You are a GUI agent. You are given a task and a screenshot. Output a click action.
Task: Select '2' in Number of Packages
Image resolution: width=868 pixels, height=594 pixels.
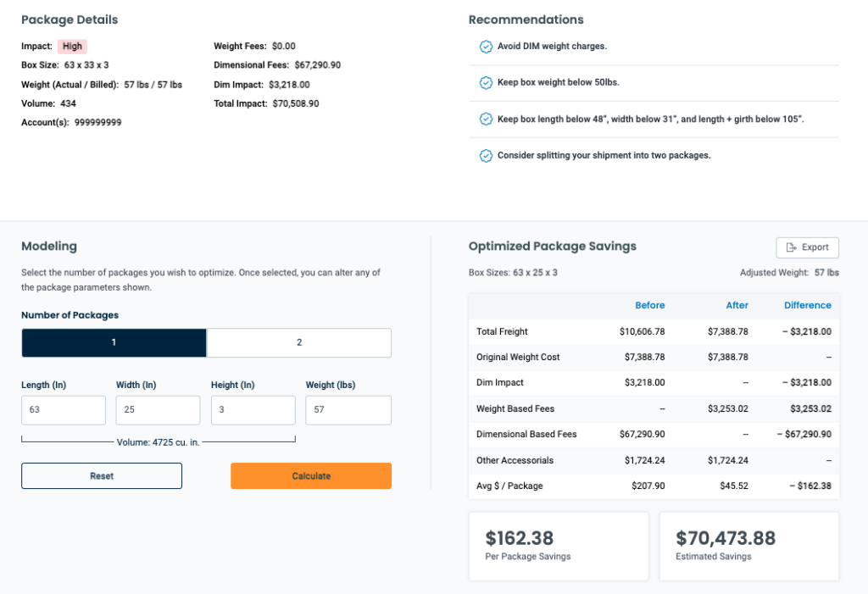[x=298, y=342]
